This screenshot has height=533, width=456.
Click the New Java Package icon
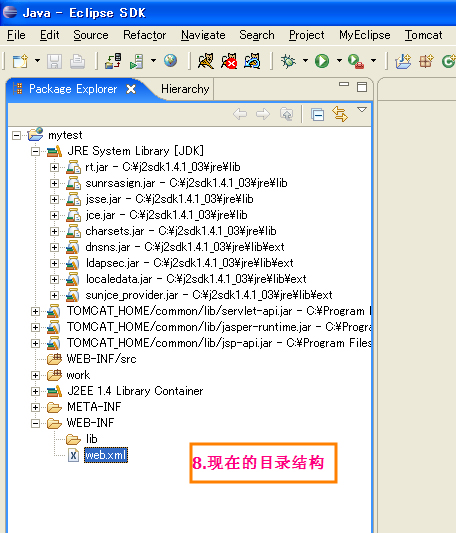click(x=426, y=62)
